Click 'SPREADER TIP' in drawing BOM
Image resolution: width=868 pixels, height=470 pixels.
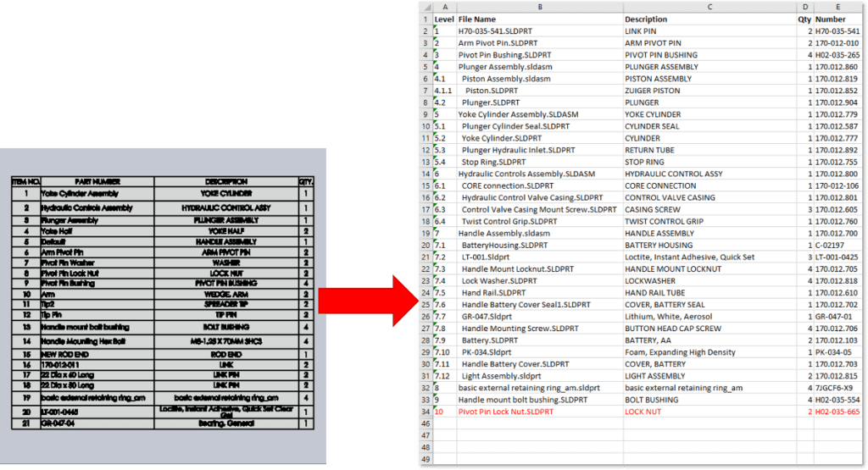[225, 305]
